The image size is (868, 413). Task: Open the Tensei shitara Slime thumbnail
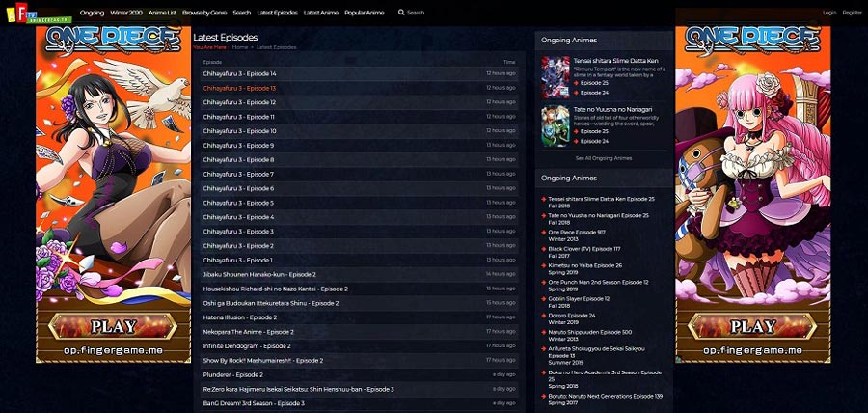[556, 76]
